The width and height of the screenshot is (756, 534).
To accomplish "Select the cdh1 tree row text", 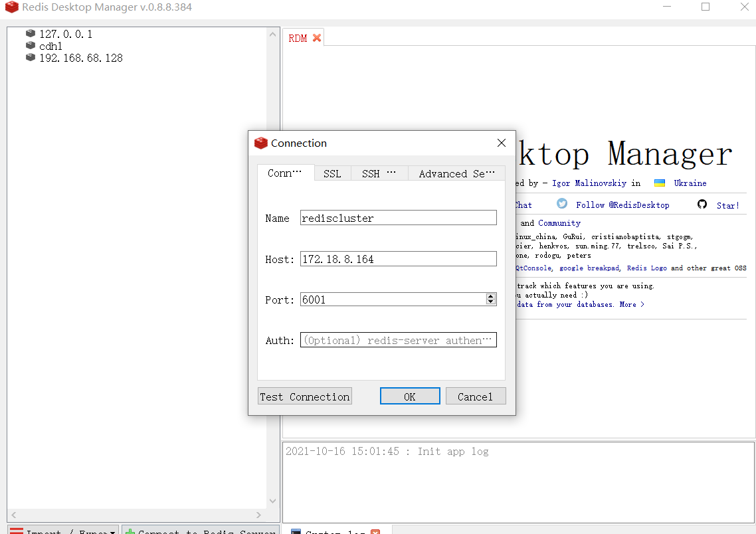I will tap(50, 46).
